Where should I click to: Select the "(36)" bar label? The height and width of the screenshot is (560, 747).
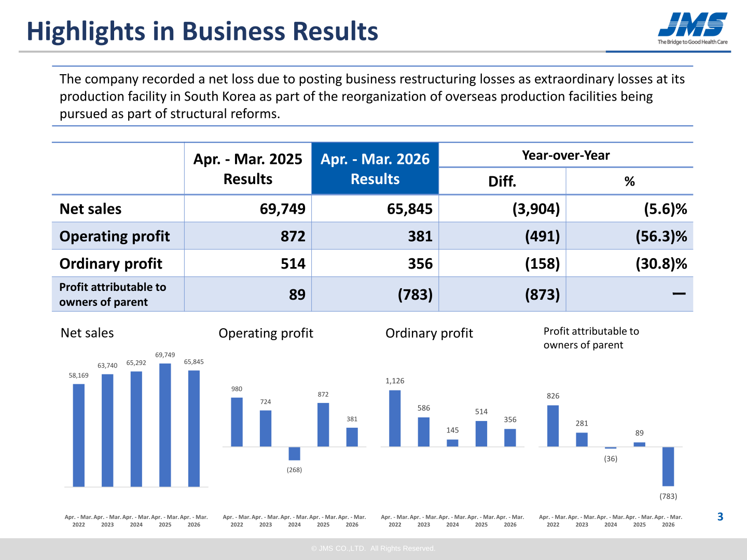pos(611,459)
